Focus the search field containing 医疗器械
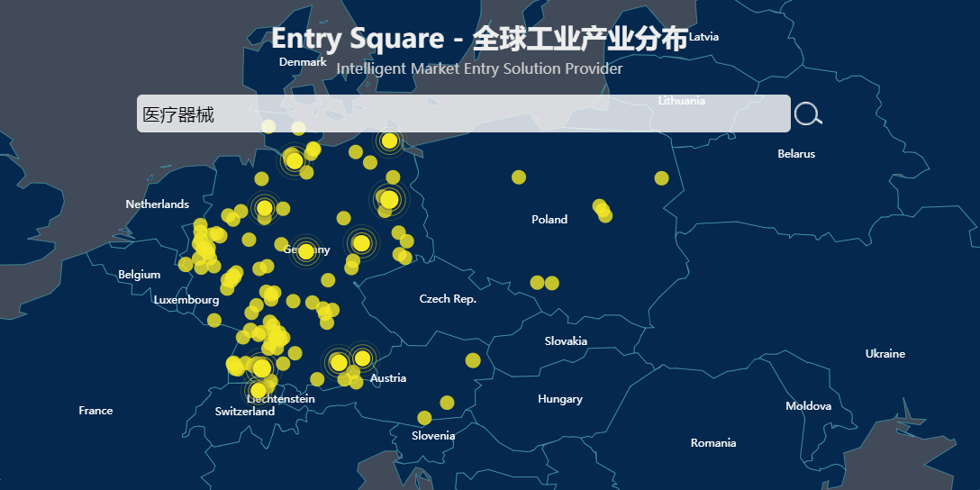The height and width of the screenshot is (490, 980). tap(464, 113)
